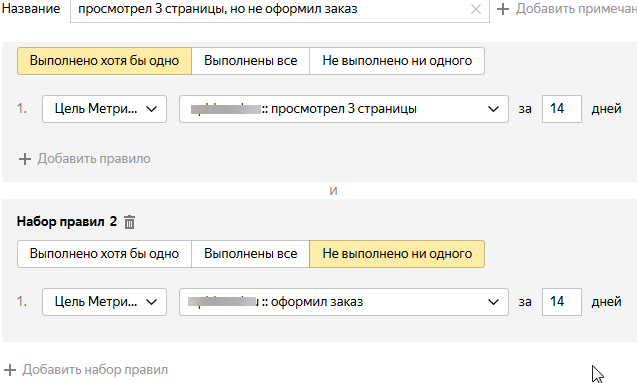Open Цель Метрики dropdown in Набор правил 2
637x383 pixels.
[x=104, y=302]
